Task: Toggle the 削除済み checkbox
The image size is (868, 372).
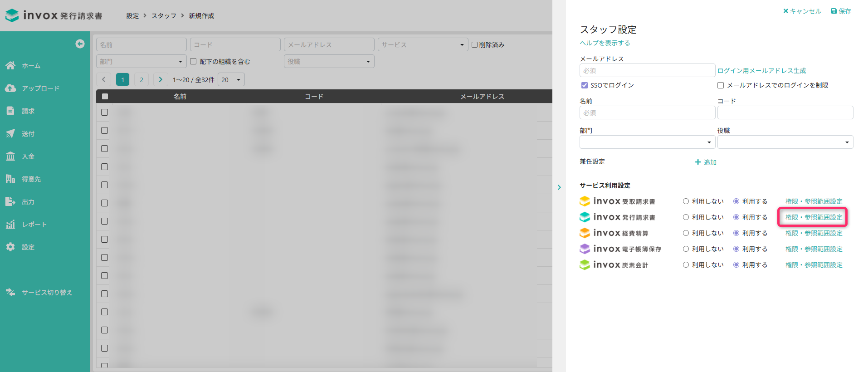Action: 474,44
